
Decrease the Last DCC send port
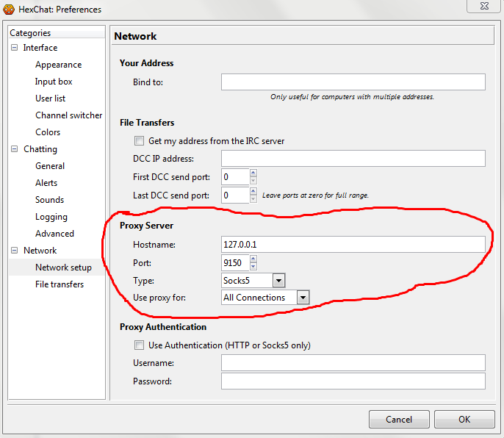(253, 198)
